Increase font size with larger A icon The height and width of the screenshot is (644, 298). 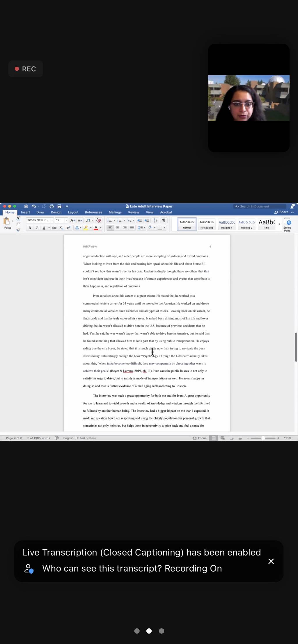coord(73,220)
